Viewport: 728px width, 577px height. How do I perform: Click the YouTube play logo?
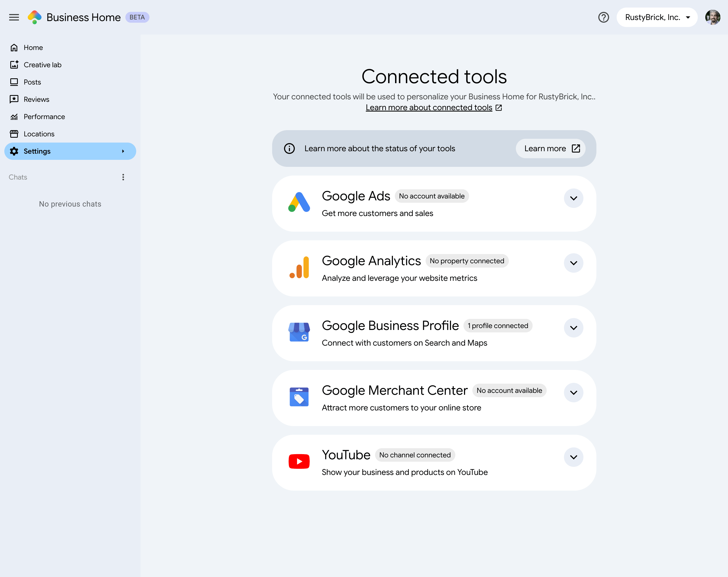pos(299,461)
